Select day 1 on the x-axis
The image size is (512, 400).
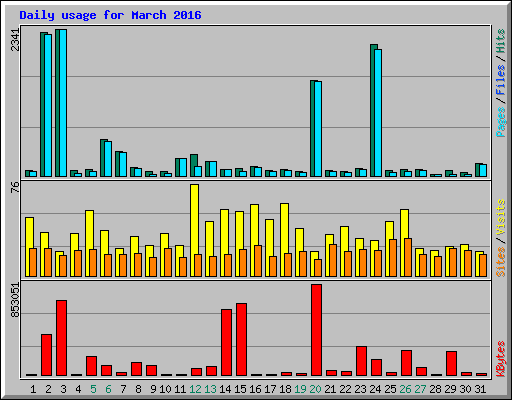(x=33, y=389)
